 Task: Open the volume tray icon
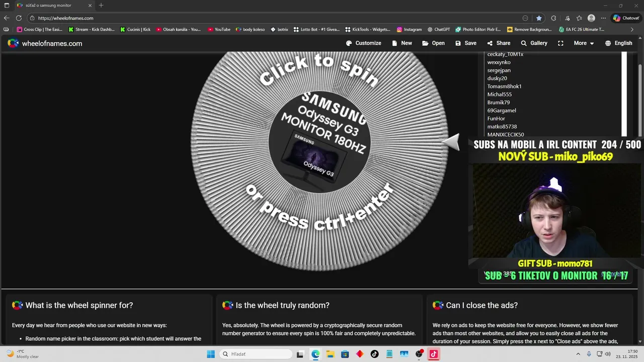609,354
